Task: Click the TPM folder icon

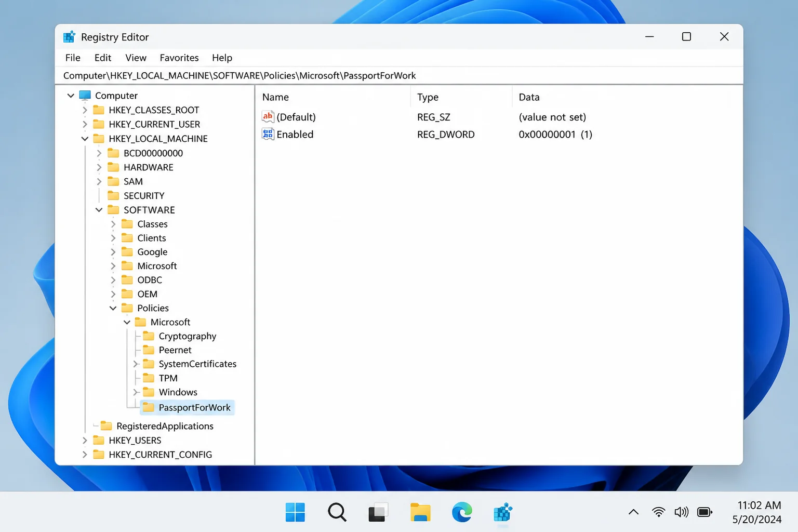Action: (x=149, y=378)
